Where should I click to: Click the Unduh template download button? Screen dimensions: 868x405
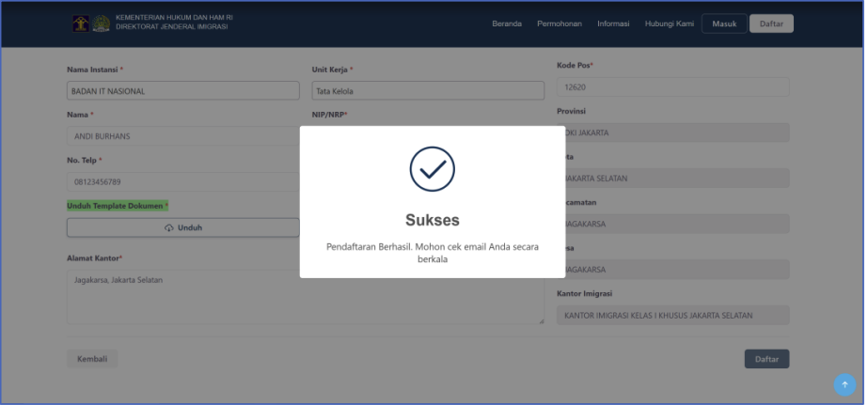[x=183, y=227]
